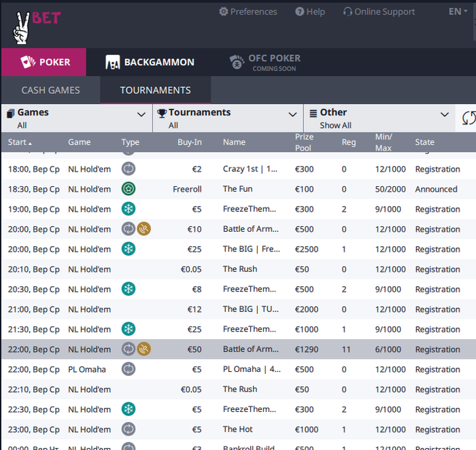Click rebuy icon in PL Omaha row
476x450 pixels.
tap(129, 369)
